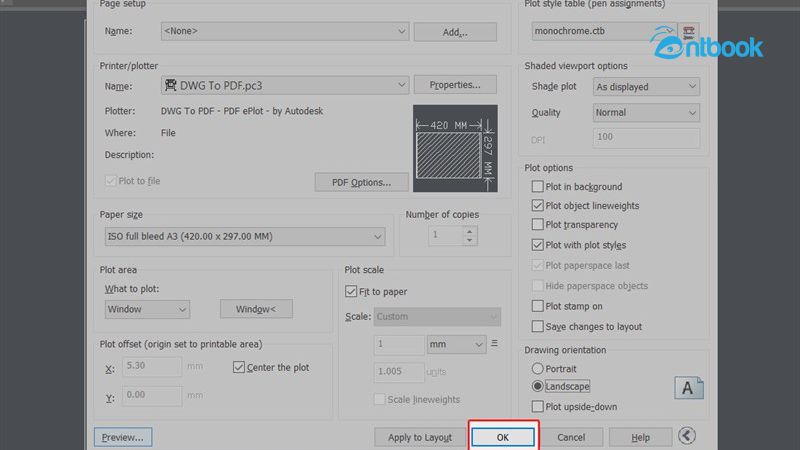Click the Window< selection button

[256, 309]
